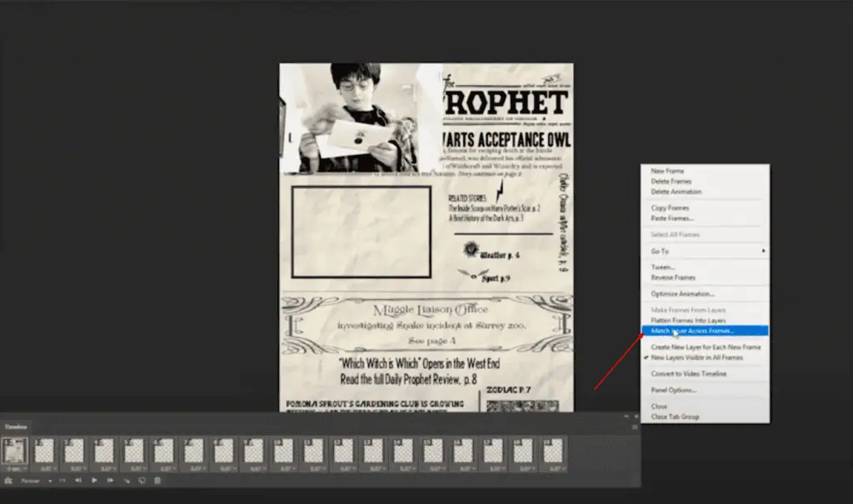Switch to the Timeline tab
Screen dimensions: 853x504
coord(16,427)
